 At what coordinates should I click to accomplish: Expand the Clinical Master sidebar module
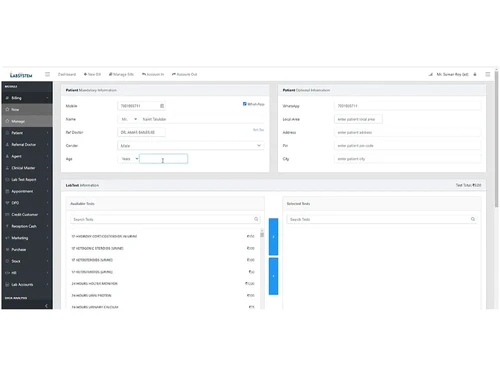pos(27,168)
